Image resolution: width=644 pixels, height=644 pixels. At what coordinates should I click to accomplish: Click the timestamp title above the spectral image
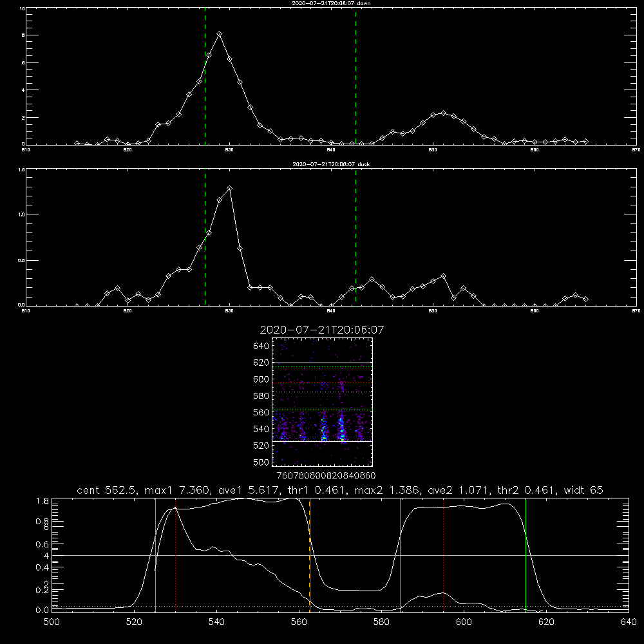tap(321, 330)
